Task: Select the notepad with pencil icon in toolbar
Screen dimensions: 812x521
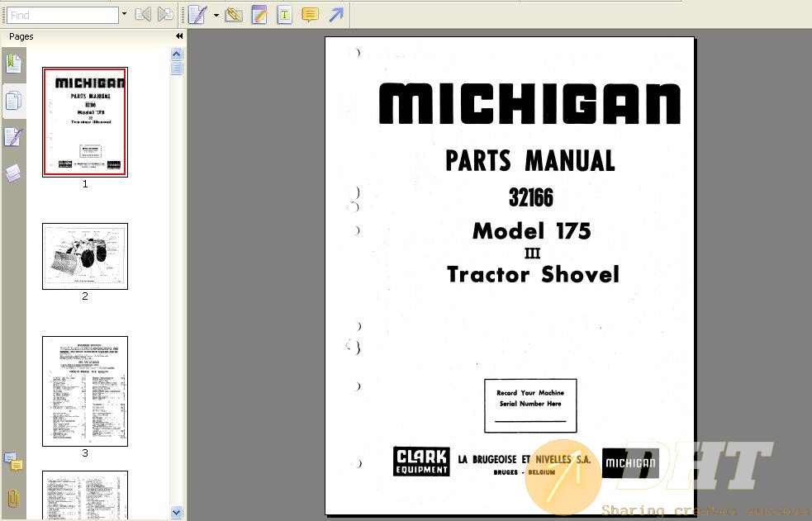Action: 259,15
